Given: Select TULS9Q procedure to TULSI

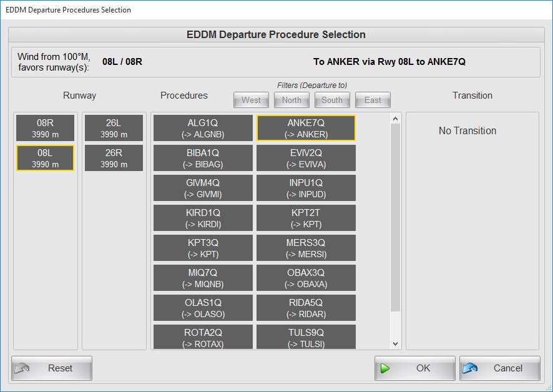Looking at the screenshot, I should [306, 337].
